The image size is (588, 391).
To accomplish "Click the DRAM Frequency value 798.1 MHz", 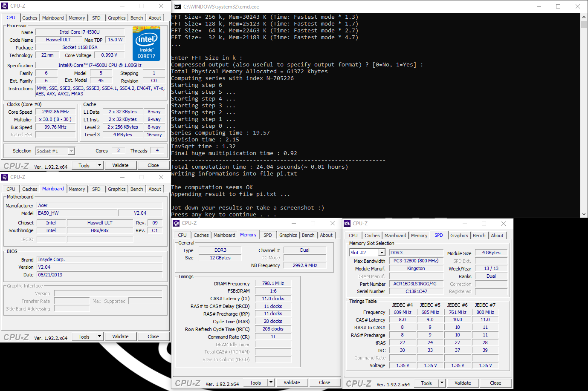I will tap(273, 283).
